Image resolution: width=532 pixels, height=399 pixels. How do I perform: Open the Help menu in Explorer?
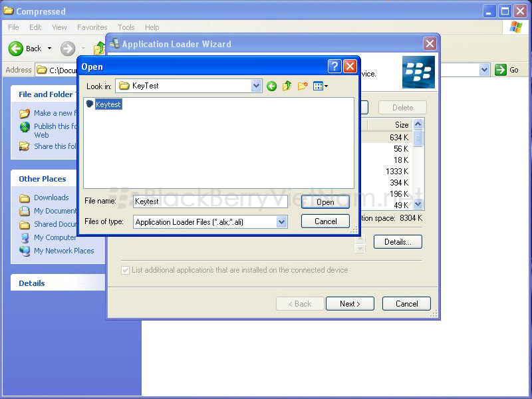coord(152,27)
